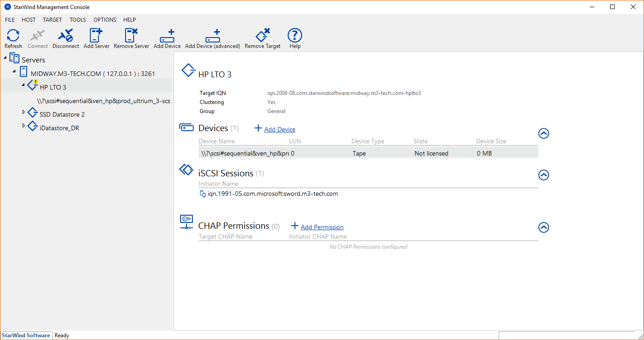The height and width of the screenshot is (340, 644).
Task: Click the CHAP Permissions key icon
Action: pos(187,222)
